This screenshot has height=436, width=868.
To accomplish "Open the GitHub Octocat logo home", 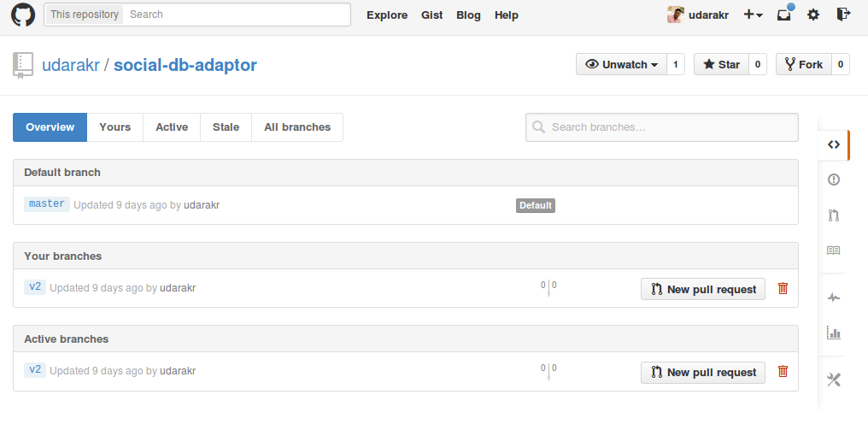I will coord(23,15).
